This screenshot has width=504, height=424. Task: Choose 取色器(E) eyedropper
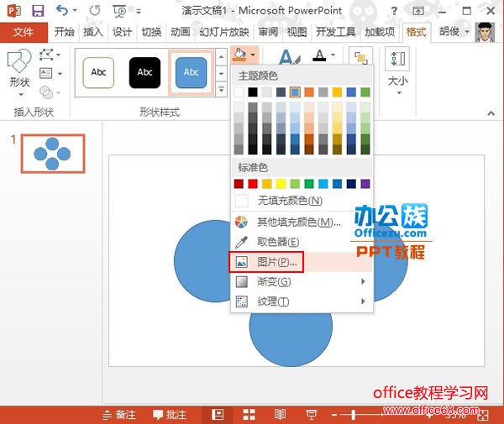click(302, 242)
